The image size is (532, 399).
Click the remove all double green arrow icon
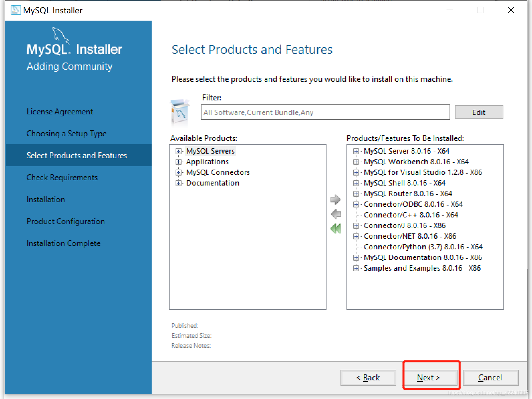(336, 228)
